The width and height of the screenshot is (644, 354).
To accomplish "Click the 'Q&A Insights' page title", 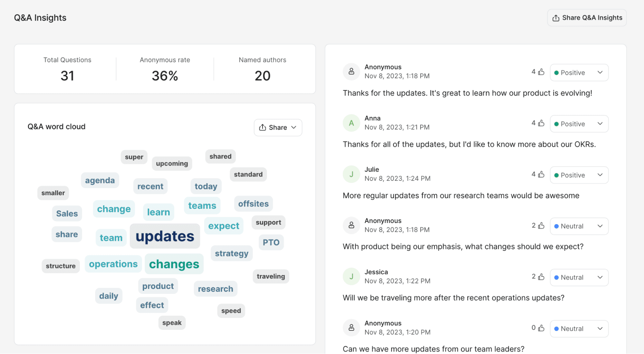I will (40, 18).
